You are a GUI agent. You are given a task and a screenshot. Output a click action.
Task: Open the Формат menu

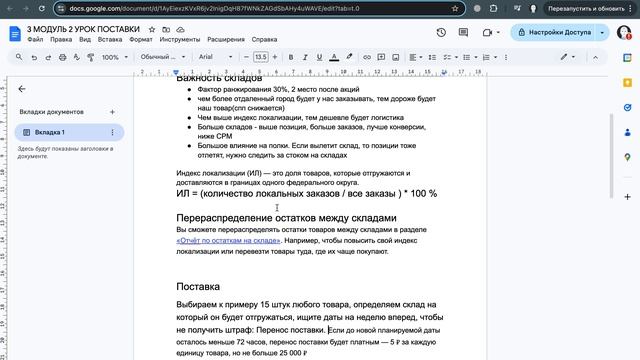(141, 40)
